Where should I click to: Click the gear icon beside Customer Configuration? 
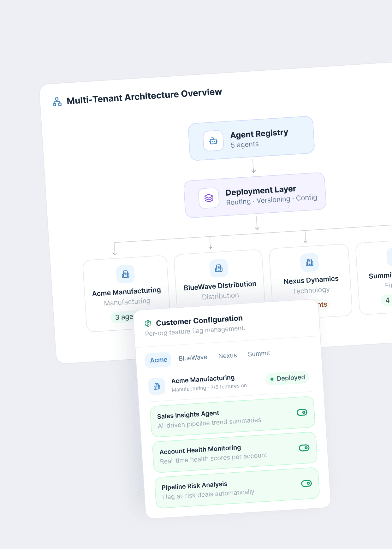point(148,323)
